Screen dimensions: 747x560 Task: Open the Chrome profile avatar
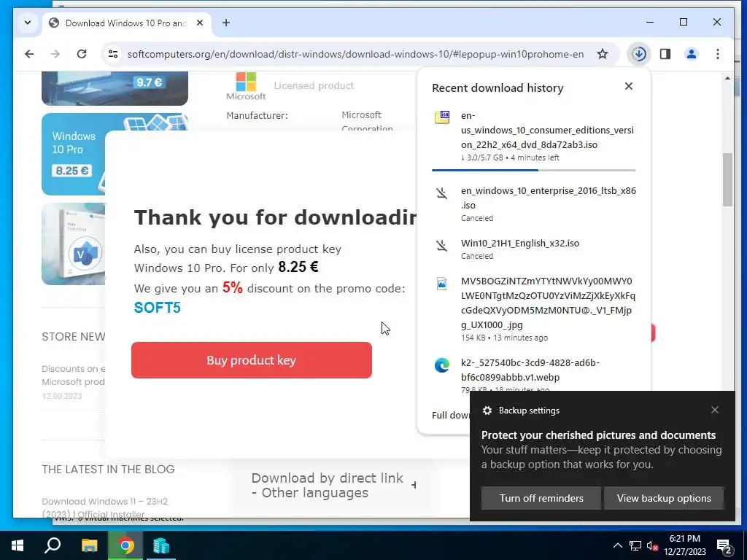(x=692, y=54)
